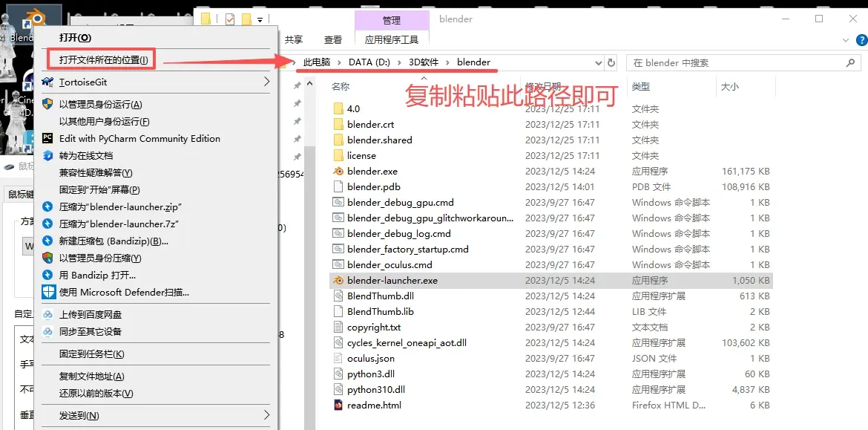The width and height of the screenshot is (868, 430).
Task: Click the 4.0 folder icon
Action: 338,108
